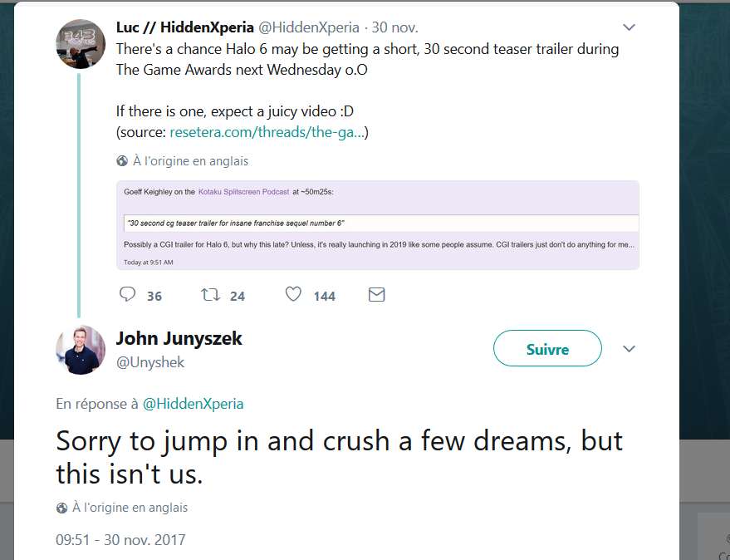
Task: Open the embedded forum quote image
Action: point(378,225)
